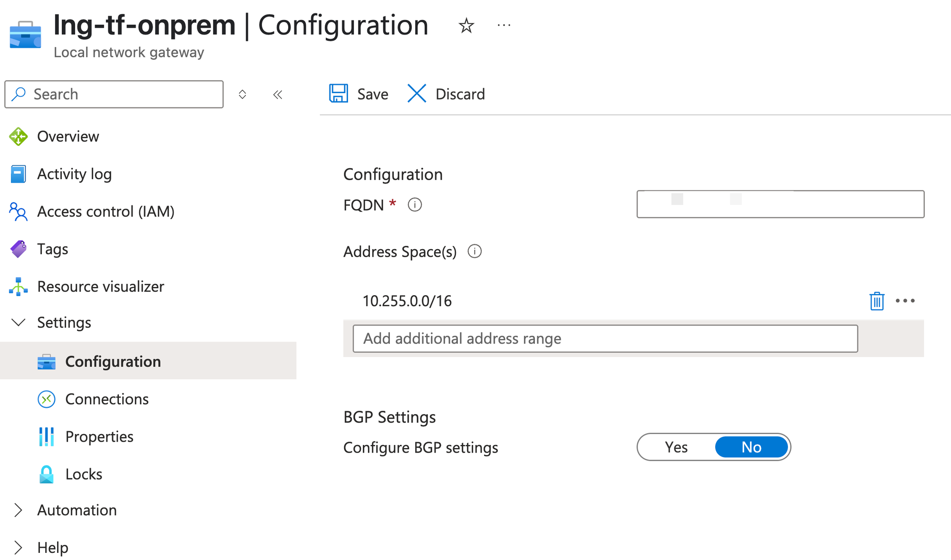Viewport: 951px width, 560px height.
Task: Open the Activity log page
Action: [74, 174]
